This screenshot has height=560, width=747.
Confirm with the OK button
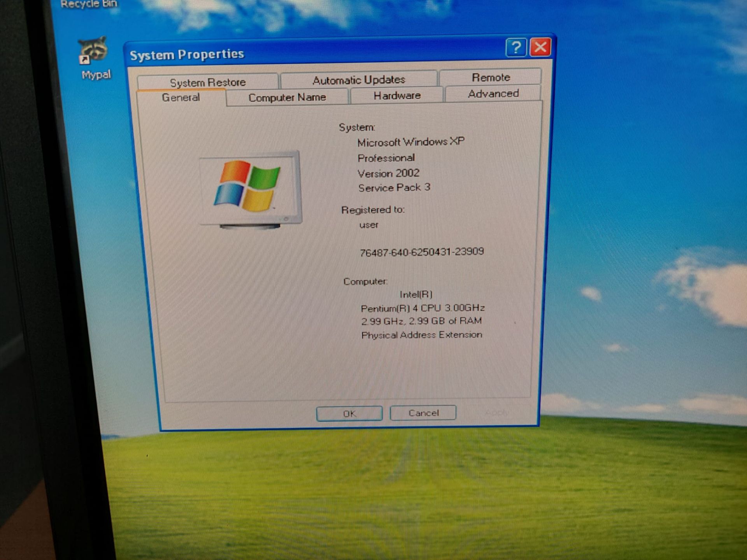[x=349, y=413]
